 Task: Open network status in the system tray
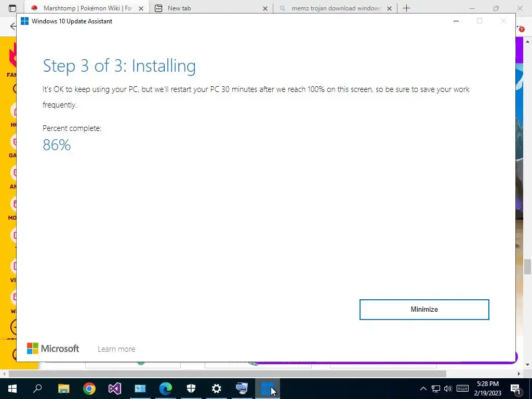click(x=436, y=389)
